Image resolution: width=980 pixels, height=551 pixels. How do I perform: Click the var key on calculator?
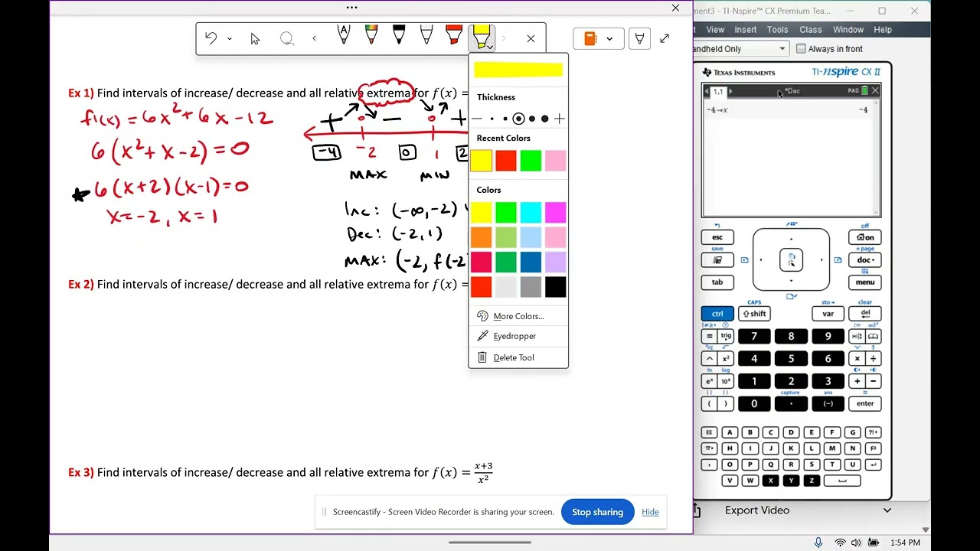828,314
